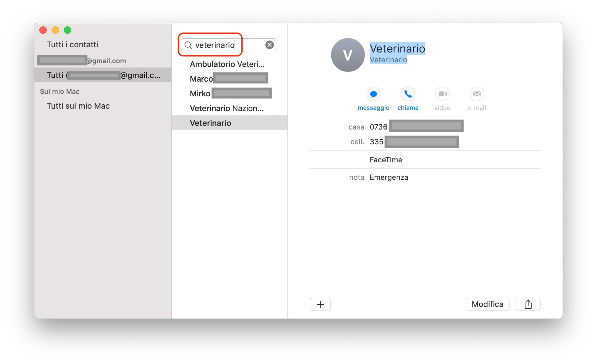Add a new contact with plus button

point(320,304)
